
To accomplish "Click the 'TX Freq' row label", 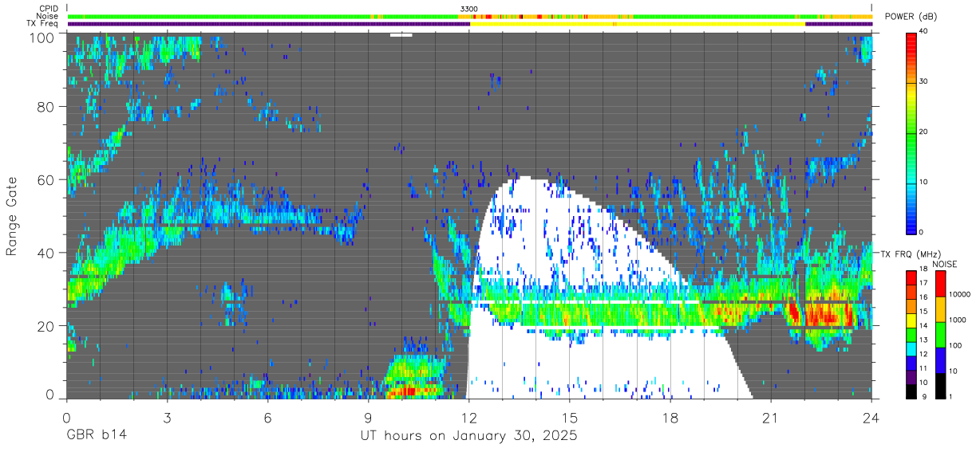I will pyautogui.click(x=43, y=24).
